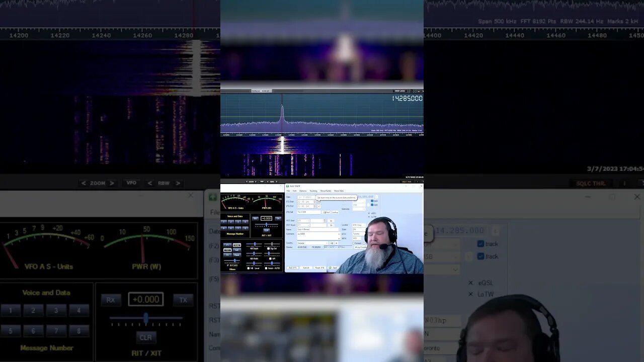Viewport: 644px width, 362px height.
Task: Click the Cancel button in Add dialog
Action: coord(306,267)
